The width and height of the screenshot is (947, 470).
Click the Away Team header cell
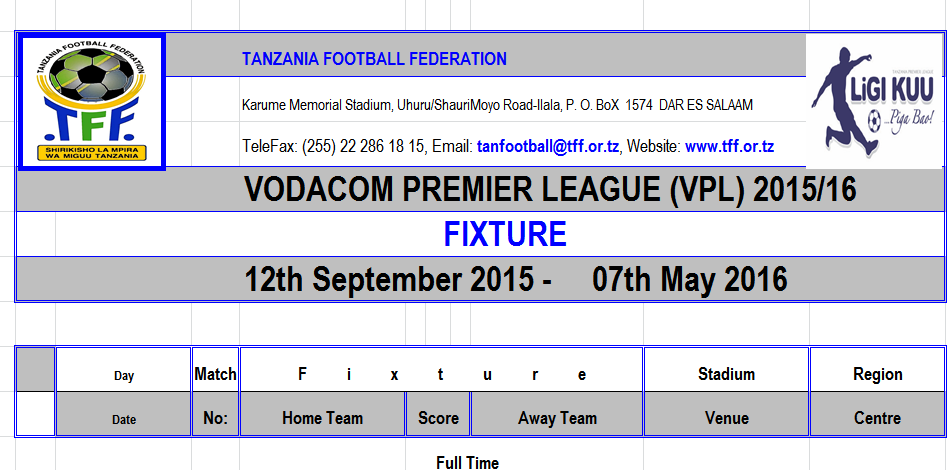pyautogui.click(x=557, y=419)
